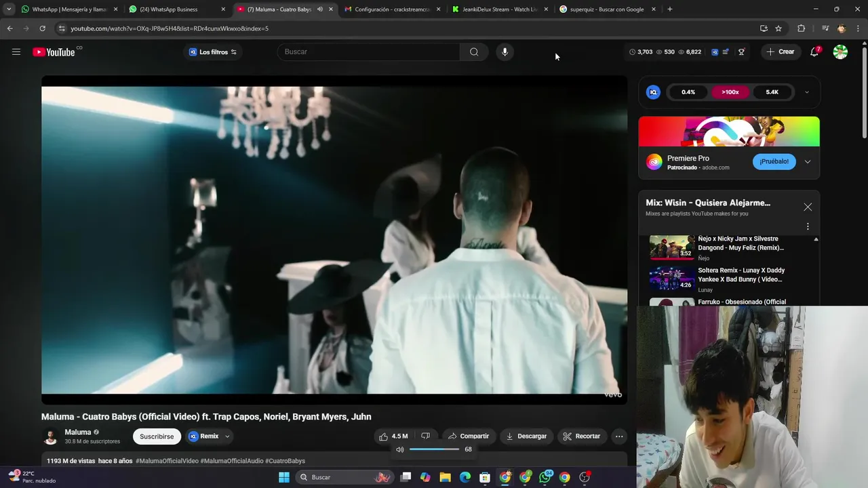
Task: Switch to Configuración crackstreamcra tab
Action: (393, 9)
